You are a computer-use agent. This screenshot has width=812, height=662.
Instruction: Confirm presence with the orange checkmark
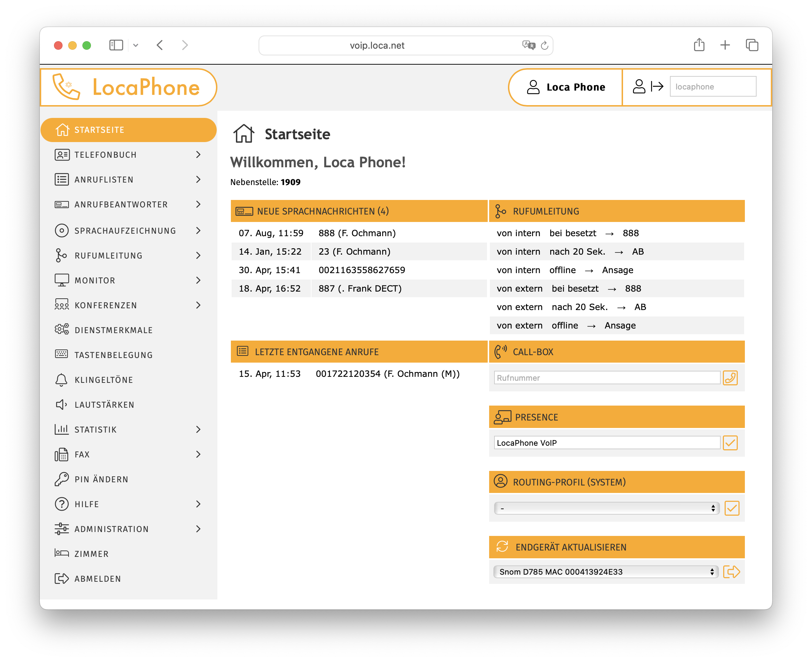pyautogui.click(x=731, y=443)
